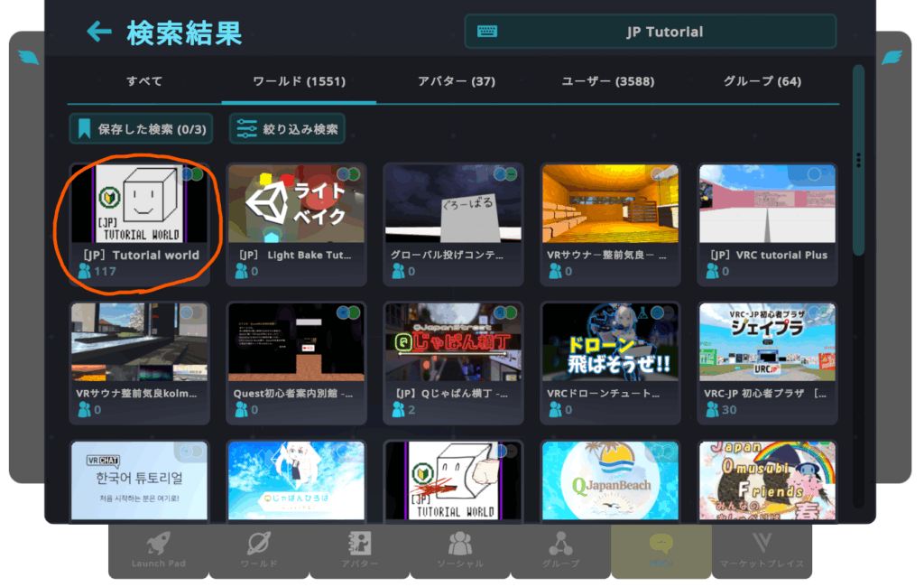Switch to the ワールド (1551) tab
The image size is (924, 587).
[299, 81]
